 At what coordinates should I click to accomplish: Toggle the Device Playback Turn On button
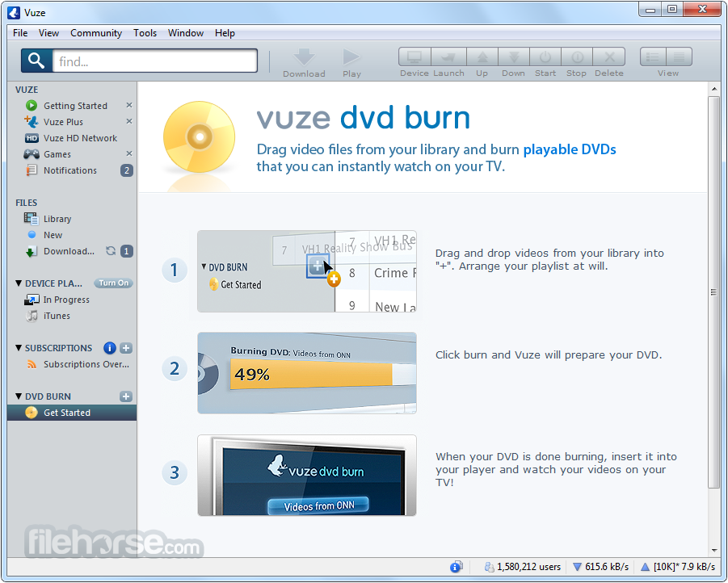[113, 283]
